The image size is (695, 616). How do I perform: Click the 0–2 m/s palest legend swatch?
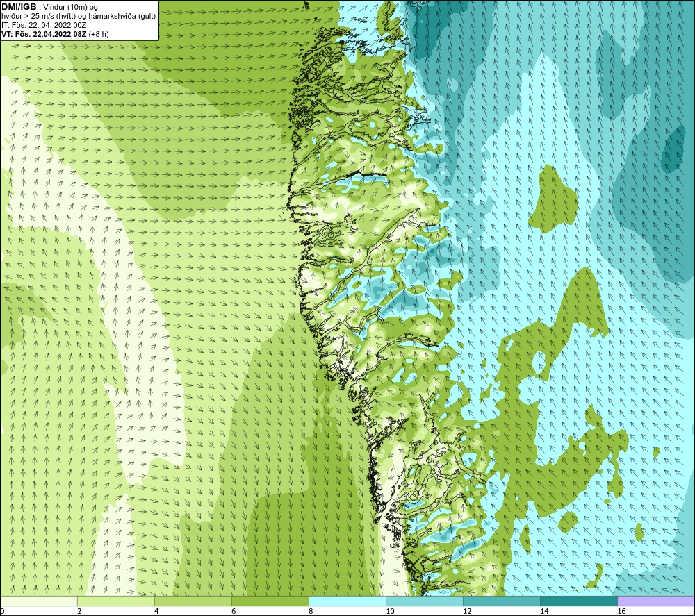pyautogui.click(x=39, y=601)
